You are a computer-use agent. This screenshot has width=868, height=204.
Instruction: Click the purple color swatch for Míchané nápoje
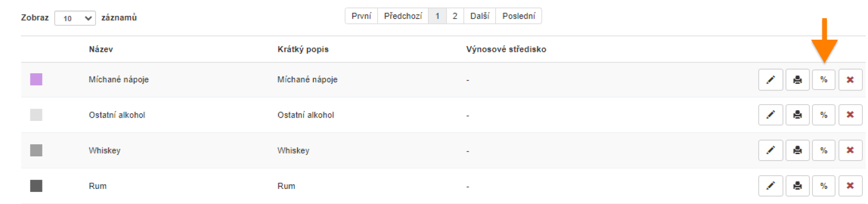coord(36,79)
